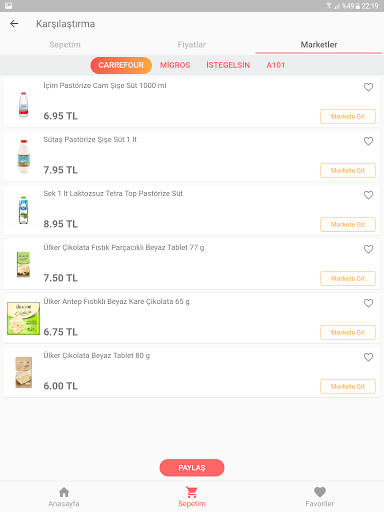Click Markete Git for İçim Süt 6.95 TL
384x512 pixels.
348,117
